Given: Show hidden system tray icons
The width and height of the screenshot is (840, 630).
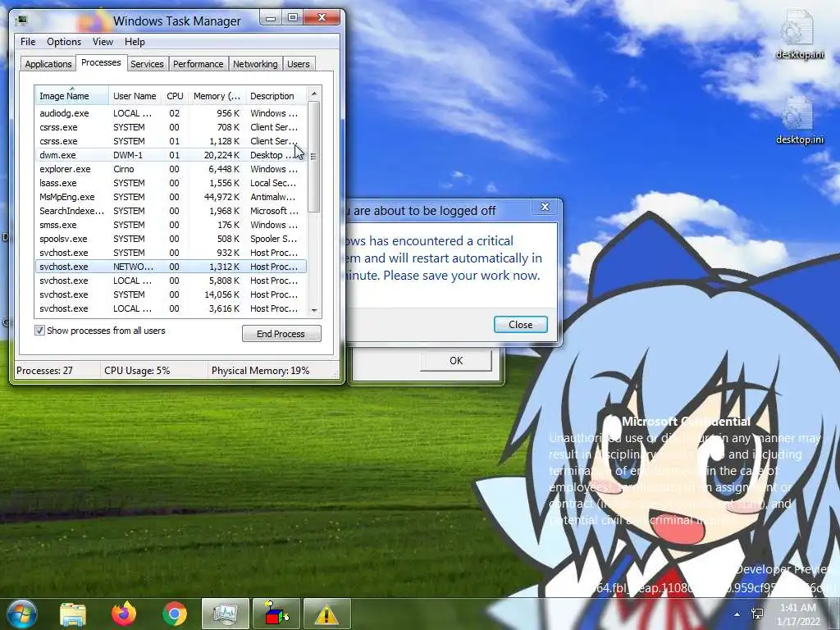Looking at the screenshot, I should coord(737,614).
